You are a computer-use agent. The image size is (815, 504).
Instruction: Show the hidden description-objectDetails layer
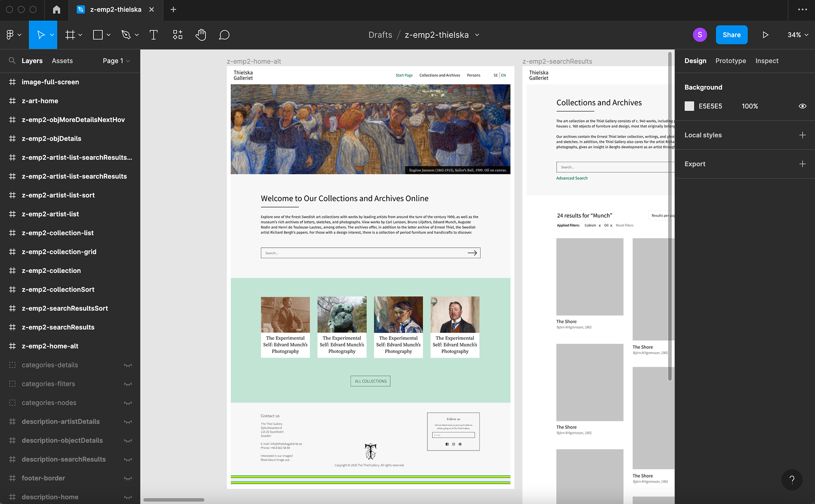coord(128,441)
